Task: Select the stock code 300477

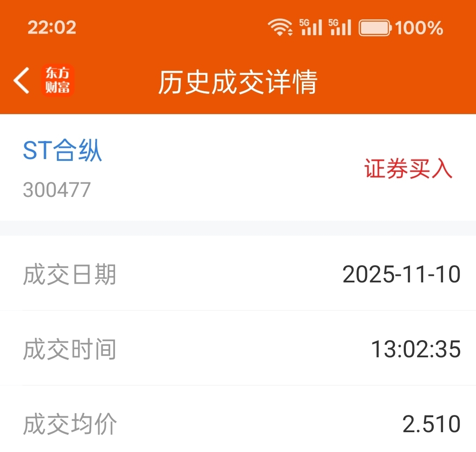Action: (57, 189)
